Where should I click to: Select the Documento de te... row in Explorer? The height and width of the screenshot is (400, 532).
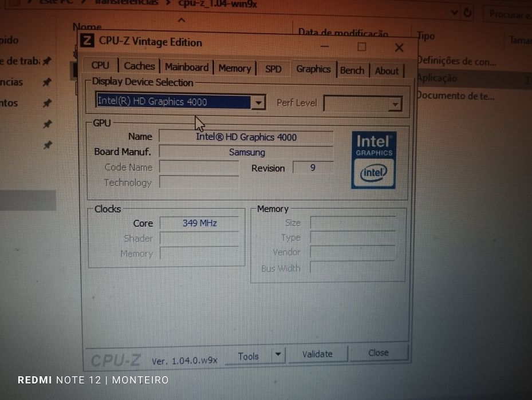(x=455, y=96)
